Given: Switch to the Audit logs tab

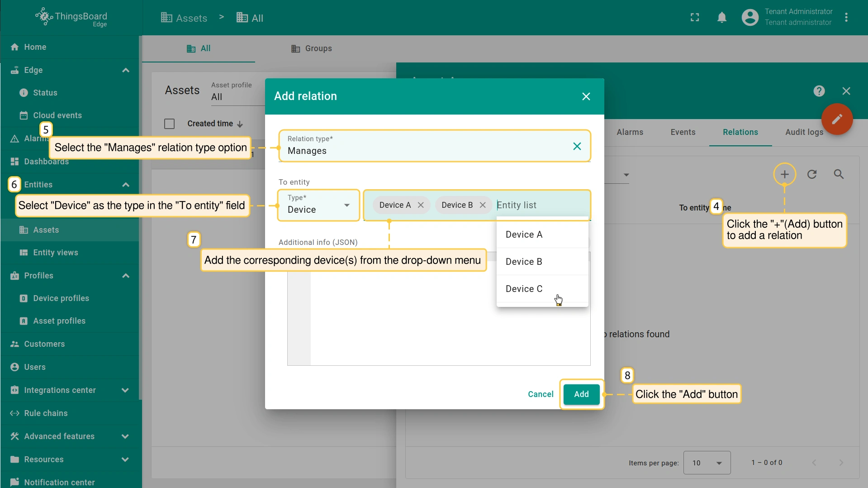Looking at the screenshot, I should 804,132.
